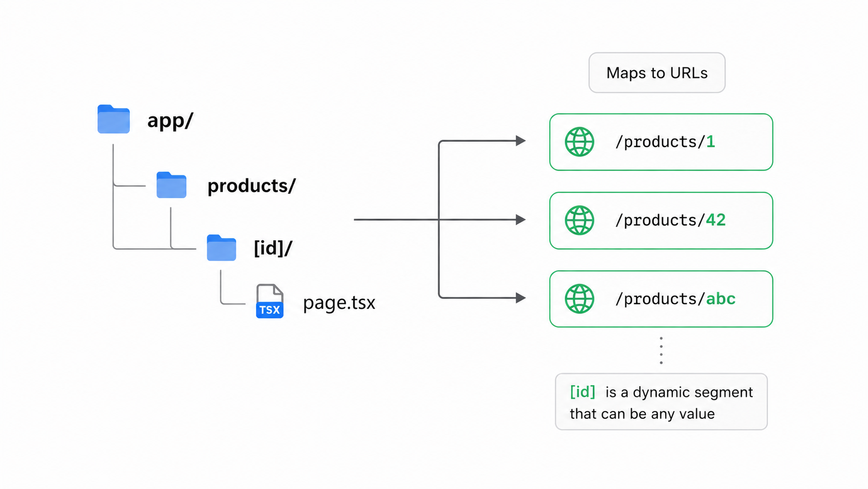This screenshot has width=868, height=489.
Task: Click the arrowhead pointing to /products/42
Action: (x=521, y=220)
